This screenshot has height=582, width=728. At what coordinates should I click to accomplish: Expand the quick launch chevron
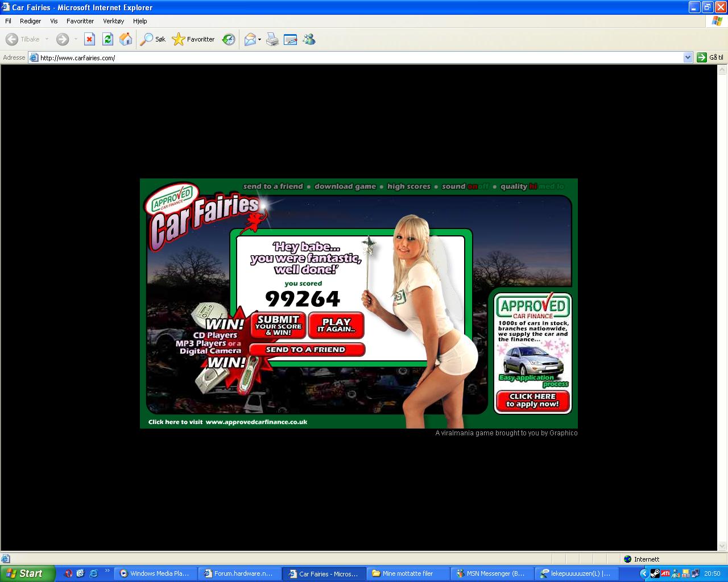107,570
